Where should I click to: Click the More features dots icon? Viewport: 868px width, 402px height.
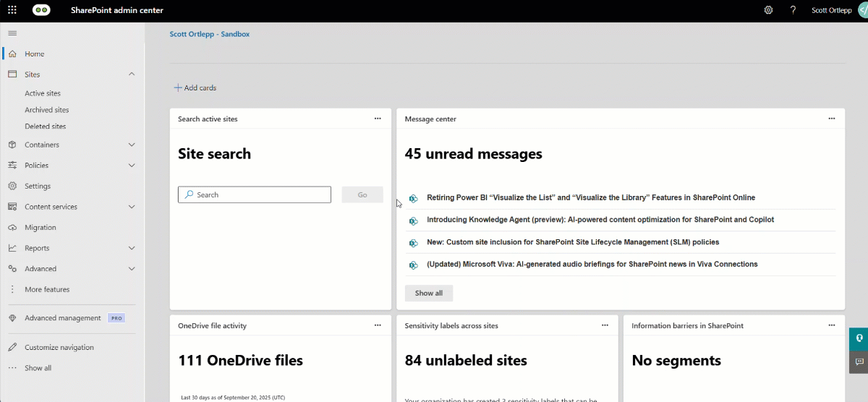[x=12, y=289]
